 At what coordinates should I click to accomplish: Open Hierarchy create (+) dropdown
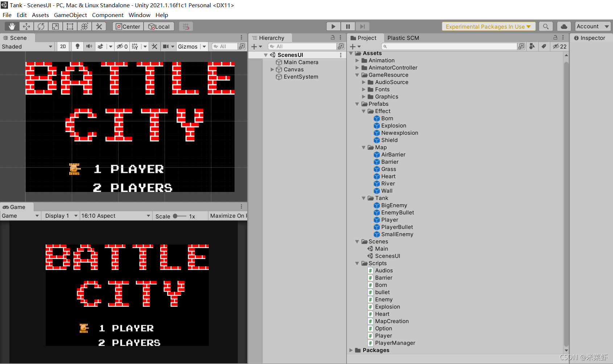(257, 46)
